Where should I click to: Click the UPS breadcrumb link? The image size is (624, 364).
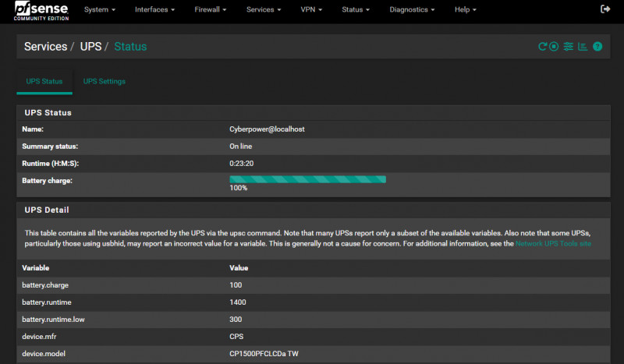coord(90,47)
